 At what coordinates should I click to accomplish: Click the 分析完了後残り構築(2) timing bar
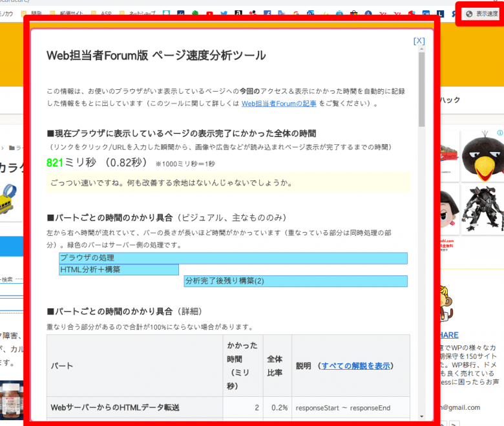[295, 281]
